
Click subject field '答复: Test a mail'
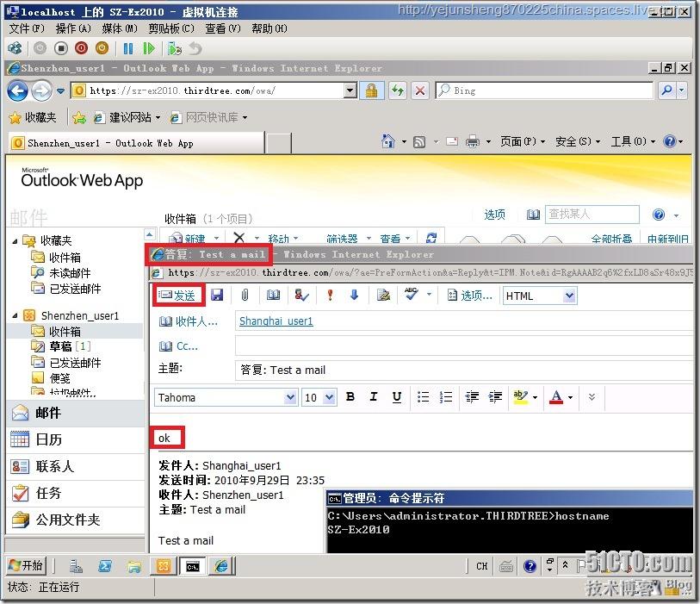tap(463, 370)
